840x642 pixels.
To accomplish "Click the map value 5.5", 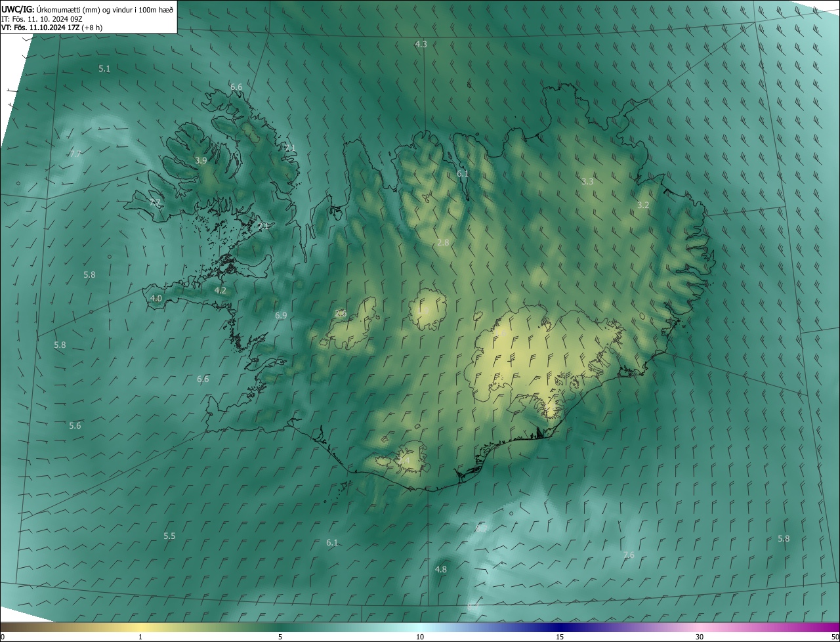I will click(x=169, y=536).
